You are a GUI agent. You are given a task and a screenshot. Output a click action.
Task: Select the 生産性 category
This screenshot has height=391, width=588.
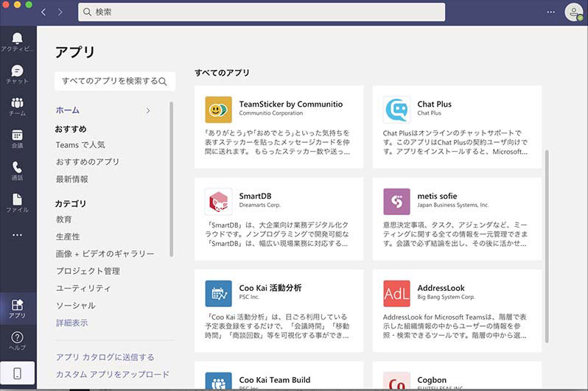click(x=68, y=236)
